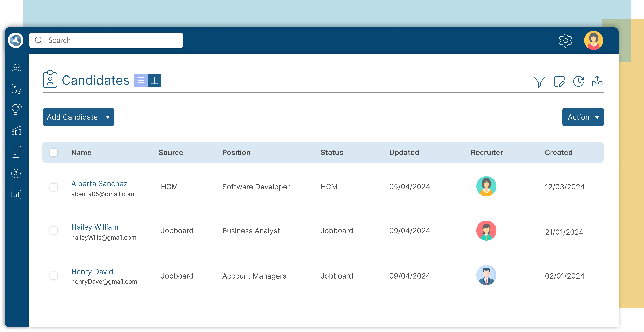Check Alberta Sanchez's row checkbox

[54, 187]
